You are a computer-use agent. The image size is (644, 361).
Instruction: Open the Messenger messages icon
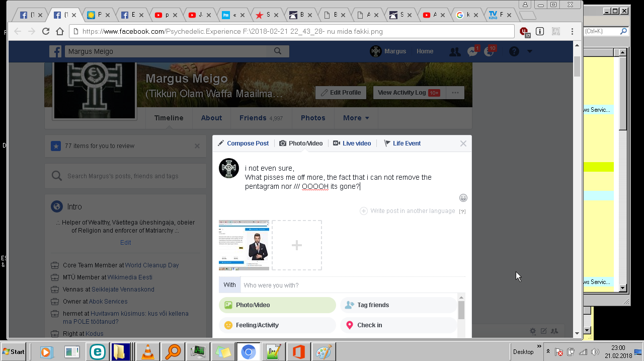pos(472,51)
